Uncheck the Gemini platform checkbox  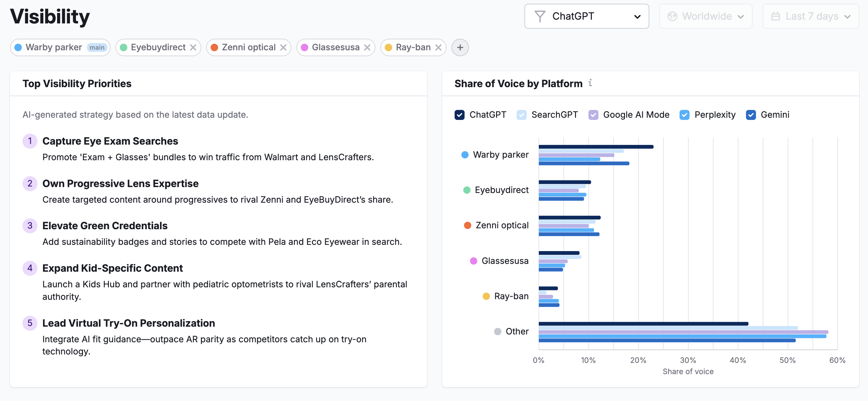coord(751,115)
